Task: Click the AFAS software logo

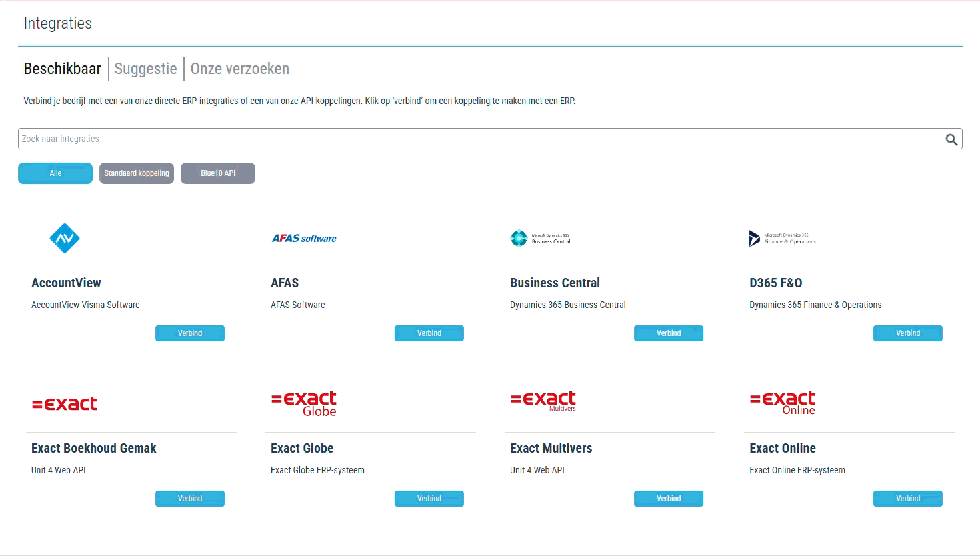Action: 304,239
